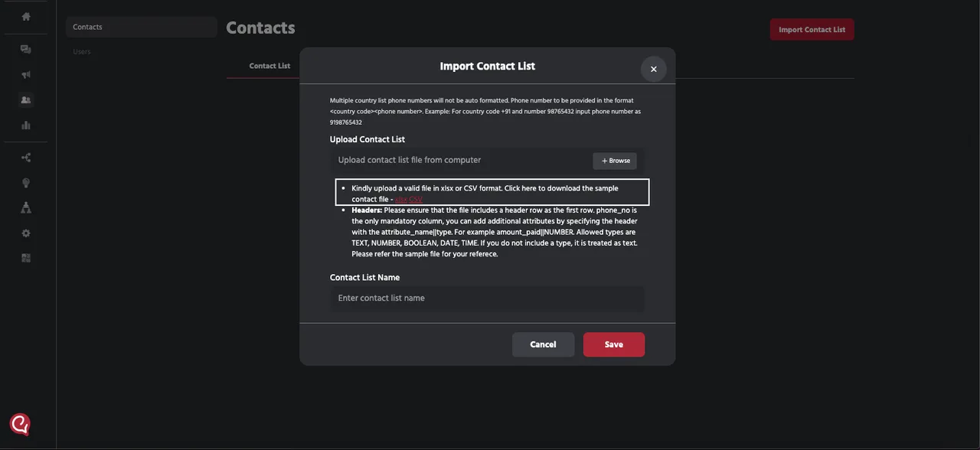Switch to the Contact List tab
This screenshot has width=980, height=450.
pyautogui.click(x=269, y=66)
